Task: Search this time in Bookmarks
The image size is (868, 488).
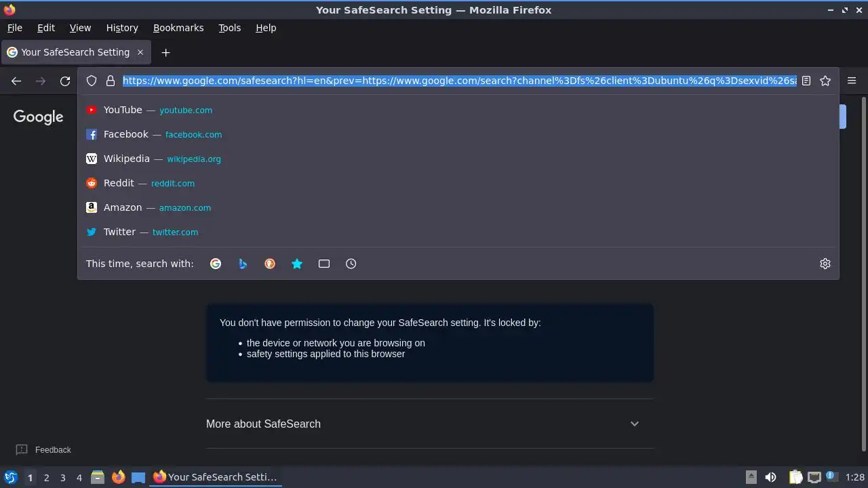Action: [297, 264]
